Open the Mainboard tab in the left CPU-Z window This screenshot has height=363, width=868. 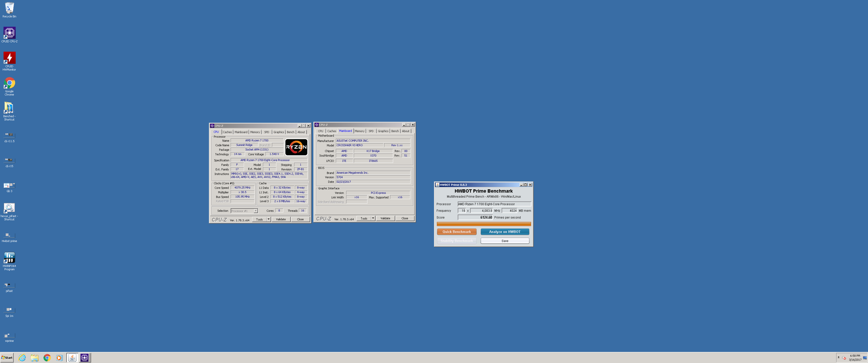241,132
